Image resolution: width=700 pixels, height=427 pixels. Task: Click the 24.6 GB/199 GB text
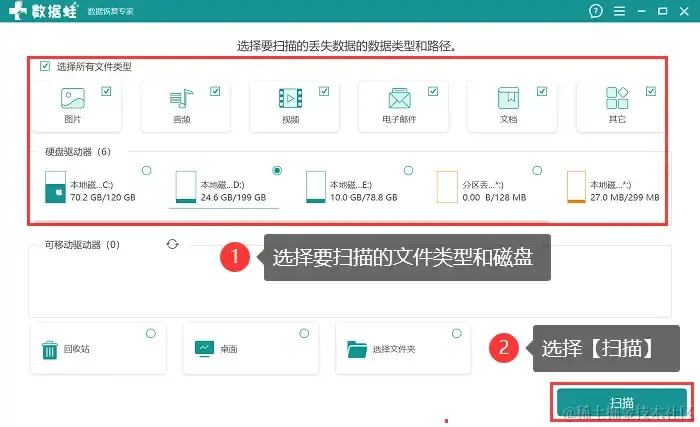(x=233, y=197)
